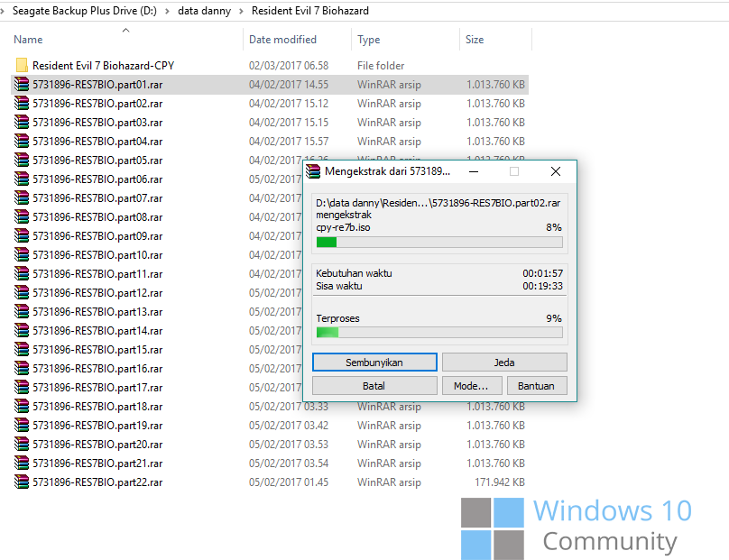This screenshot has height=560, width=729.
Task: Sort files by the Type column header
Action: pyautogui.click(x=369, y=40)
